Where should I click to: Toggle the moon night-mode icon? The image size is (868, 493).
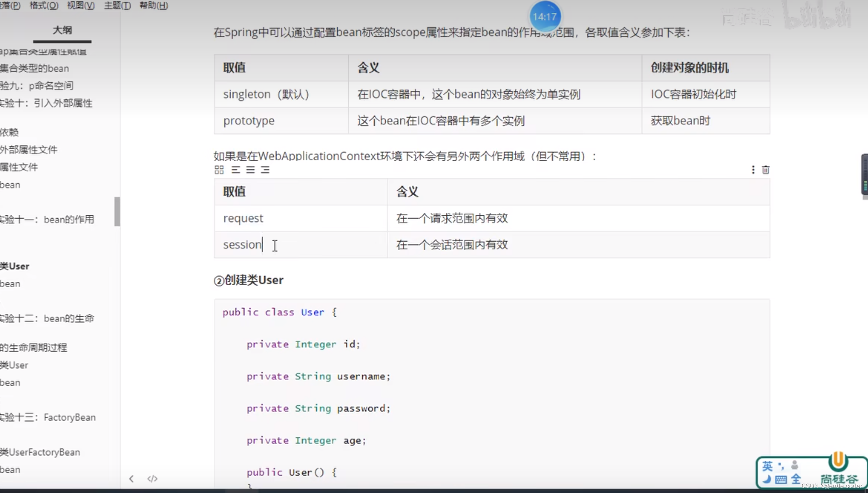coord(767,480)
